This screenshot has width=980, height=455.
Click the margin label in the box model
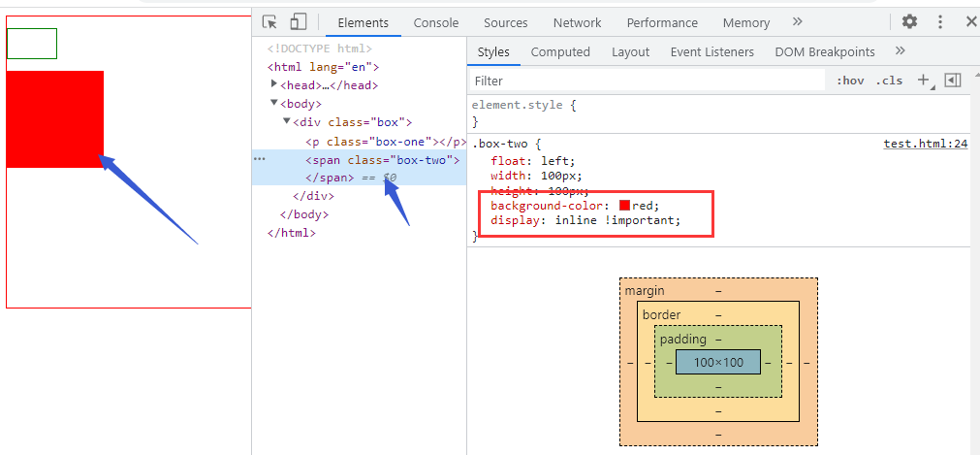point(645,291)
